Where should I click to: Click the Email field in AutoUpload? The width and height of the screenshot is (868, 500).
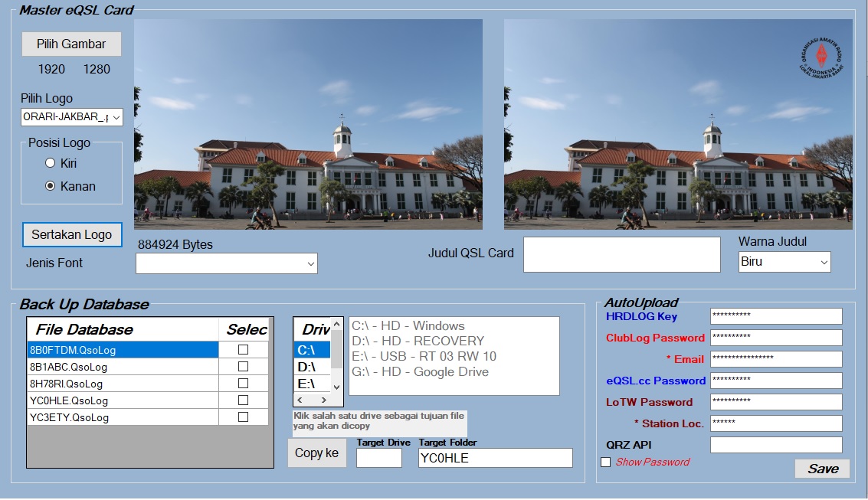click(x=776, y=360)
